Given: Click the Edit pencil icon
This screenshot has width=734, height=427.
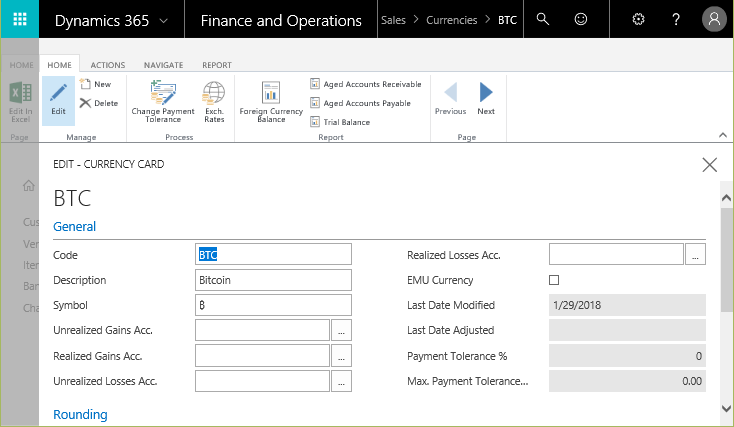Looking at the screenshot, I should click(x=58, y=99).
